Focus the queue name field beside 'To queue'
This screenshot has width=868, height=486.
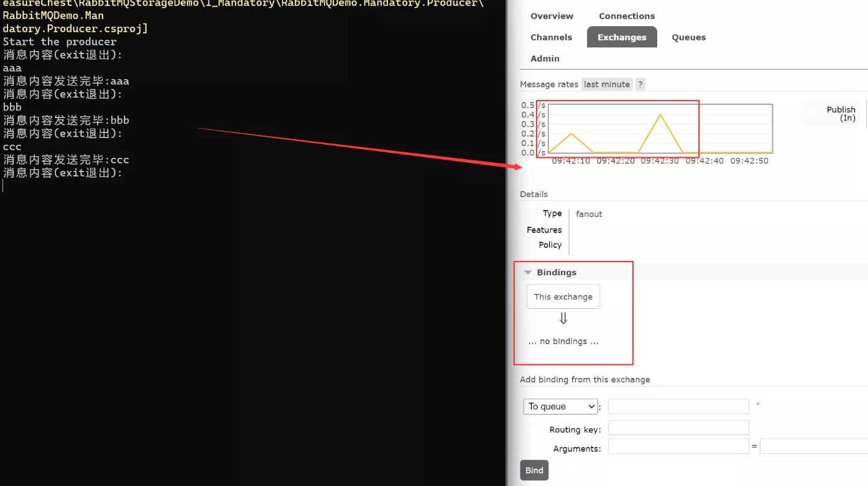[x=678, y=406]
